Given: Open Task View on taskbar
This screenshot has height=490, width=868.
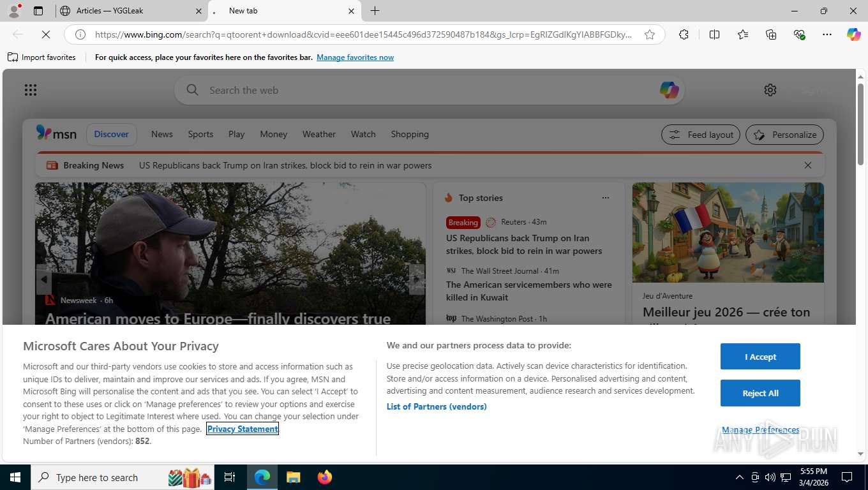Looking at the screenshot, I should click(230, 477).
